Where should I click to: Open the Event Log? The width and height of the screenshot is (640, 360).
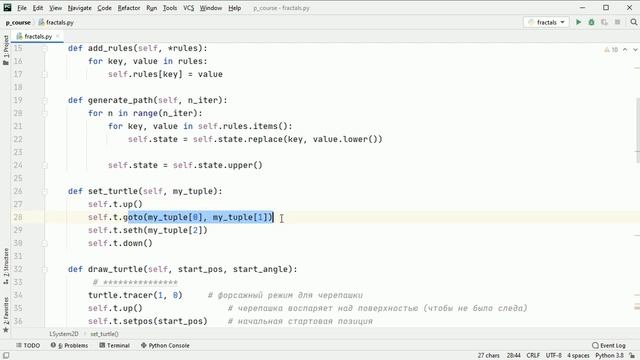point(609,345)
